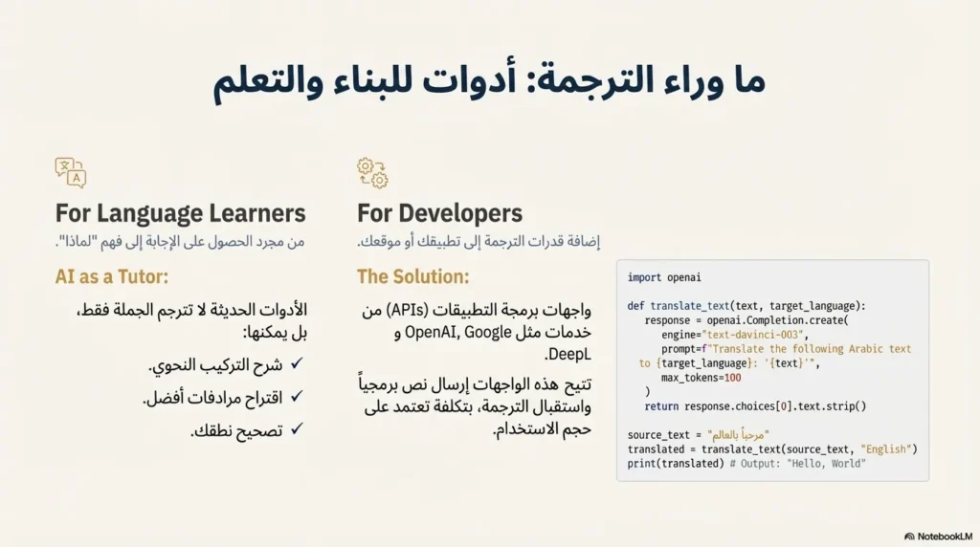This screenshot has height=547, width=980.
Task: Click the translation icon above For Language Learners
Action: (x=71, y=173)
